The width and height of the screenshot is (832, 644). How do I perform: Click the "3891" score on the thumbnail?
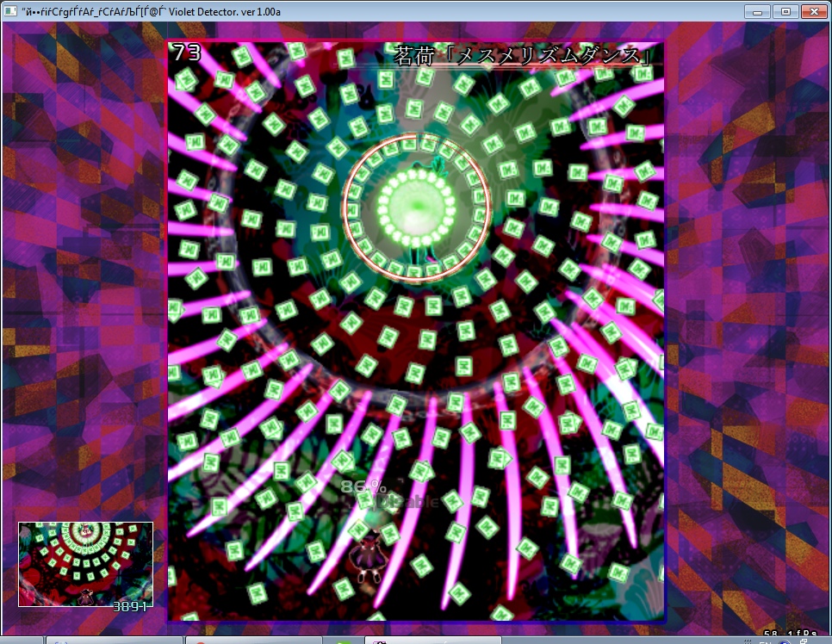(130, 606)
